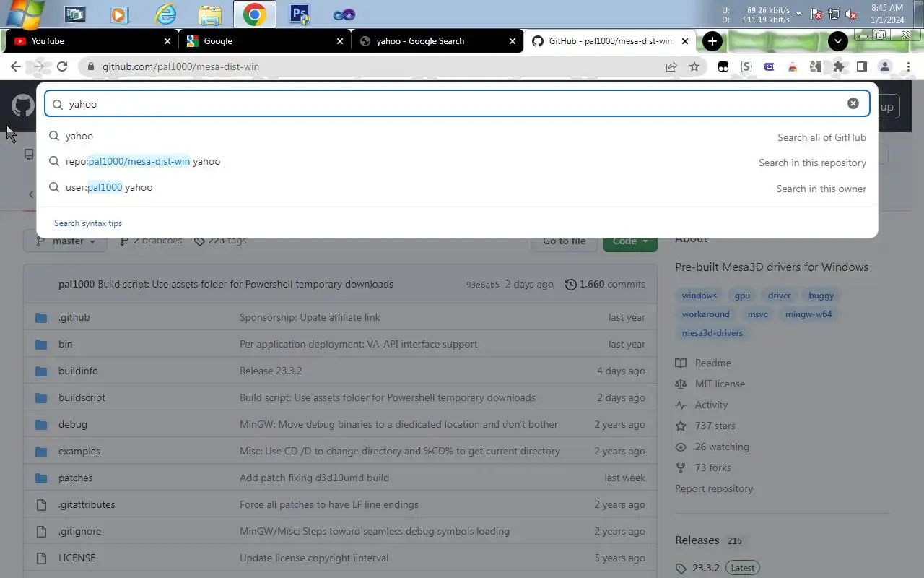Choose repo:pal1000/mesa-dist-win yahoo suggestion

click(x=458, y=162)
